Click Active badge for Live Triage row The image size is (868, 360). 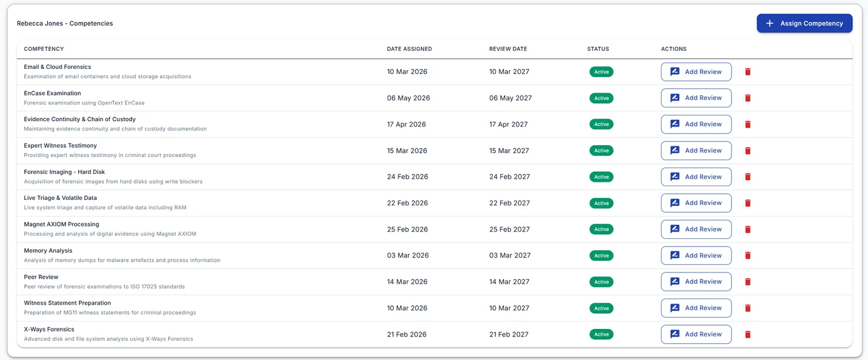click(x=601, y=203)
